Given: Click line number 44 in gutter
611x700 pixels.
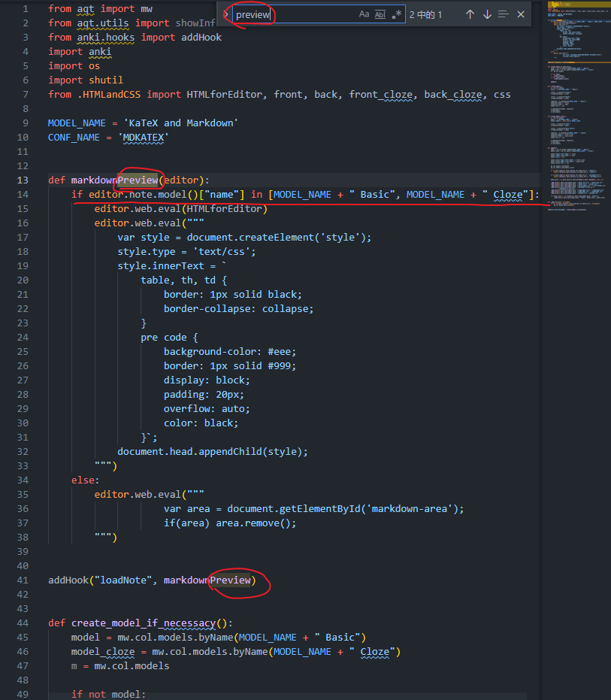Looking at the screenshot, I should [23, 623].
